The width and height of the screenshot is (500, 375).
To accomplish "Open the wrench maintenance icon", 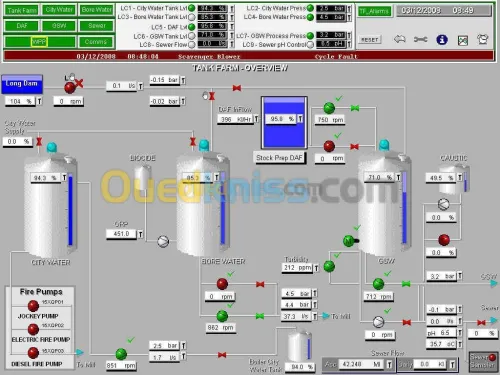I will [x=420, y=39].
